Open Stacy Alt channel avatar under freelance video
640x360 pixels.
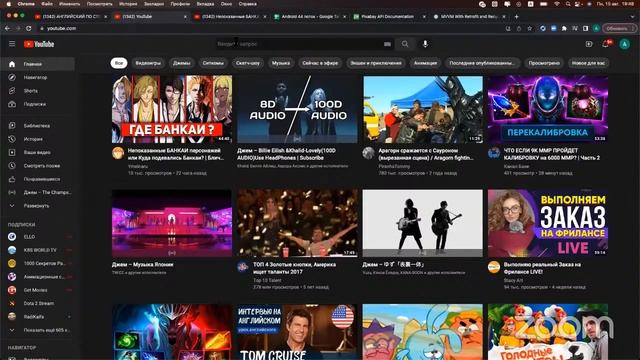[494, 267]
